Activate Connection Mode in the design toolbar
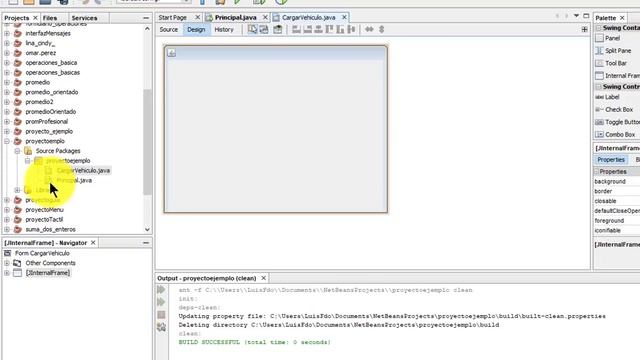Screen dimensions: 640x360 click(264, 29)
